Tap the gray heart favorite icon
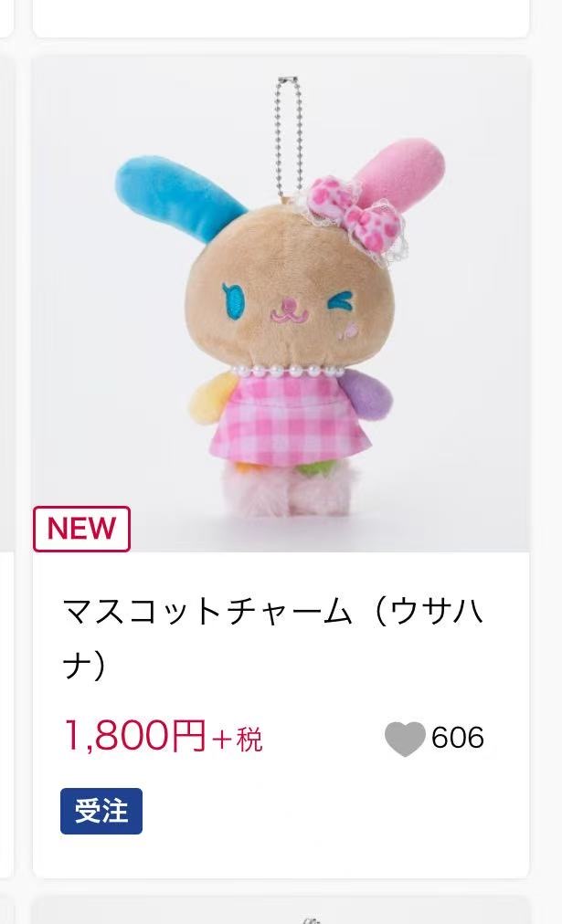This screenshot has width=562, height=924. [x=405, y=739]
